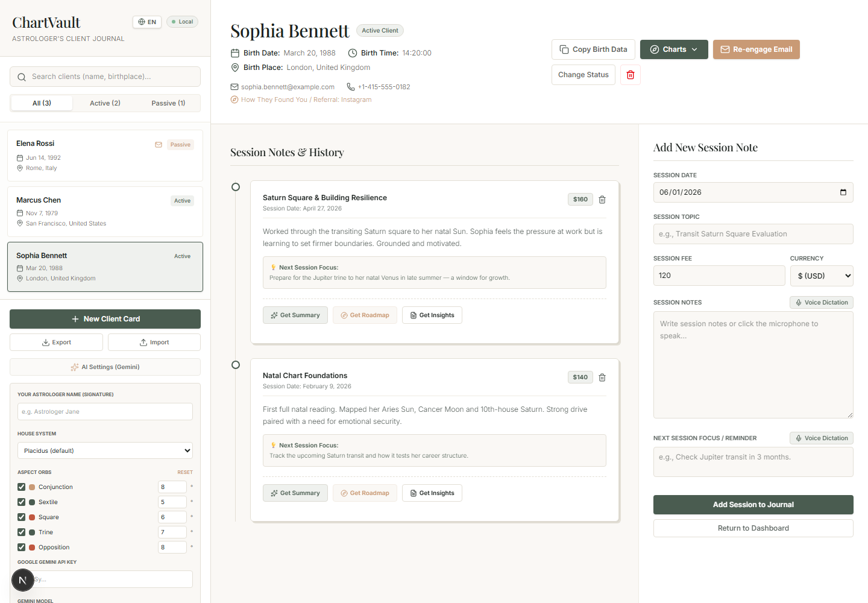Delete client with red trash icon
Screen dimensions: 868x603
631,75
